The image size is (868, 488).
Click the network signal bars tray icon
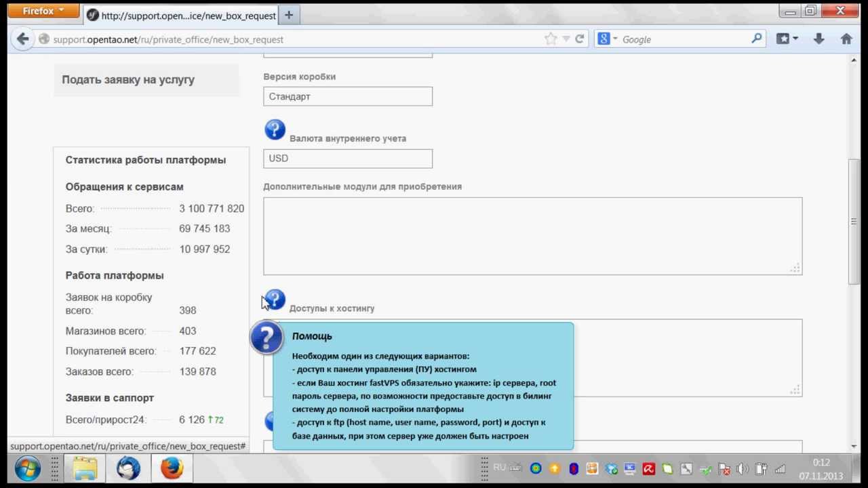coord(780,468)
